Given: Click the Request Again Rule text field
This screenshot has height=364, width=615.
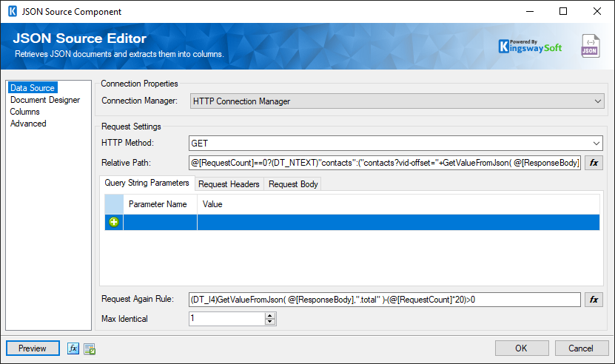Looking at the screenshot, I should click(x=384, y=300).
